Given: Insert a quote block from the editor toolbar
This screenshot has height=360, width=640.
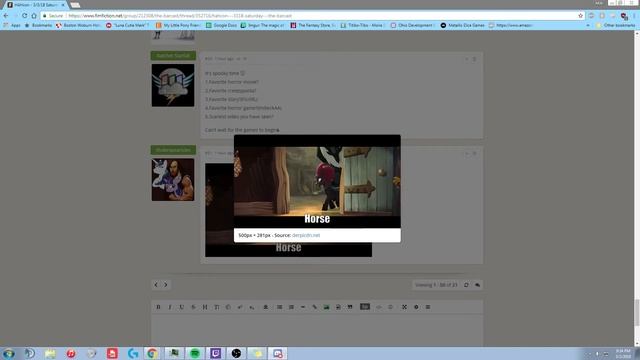Looking at the screenshot, I should pos(350,307).
